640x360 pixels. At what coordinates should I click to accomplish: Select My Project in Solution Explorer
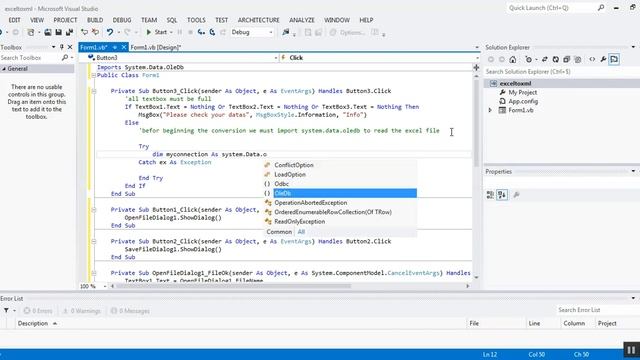[522, 93]
